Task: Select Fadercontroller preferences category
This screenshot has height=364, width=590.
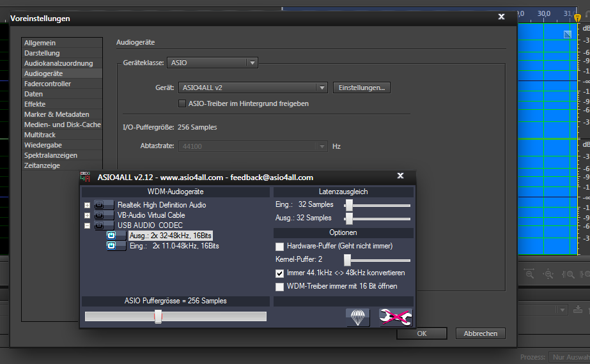Action: coord(62,84)
